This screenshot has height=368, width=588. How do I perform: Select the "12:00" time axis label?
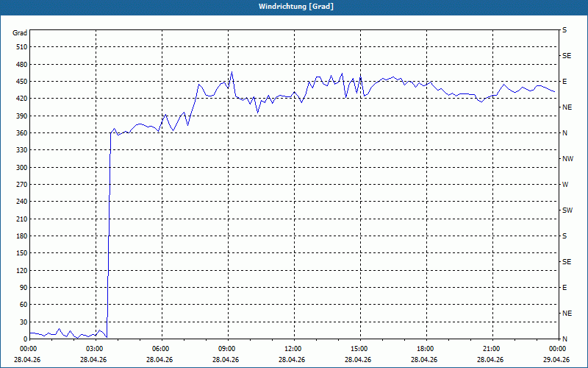point(293,349)
